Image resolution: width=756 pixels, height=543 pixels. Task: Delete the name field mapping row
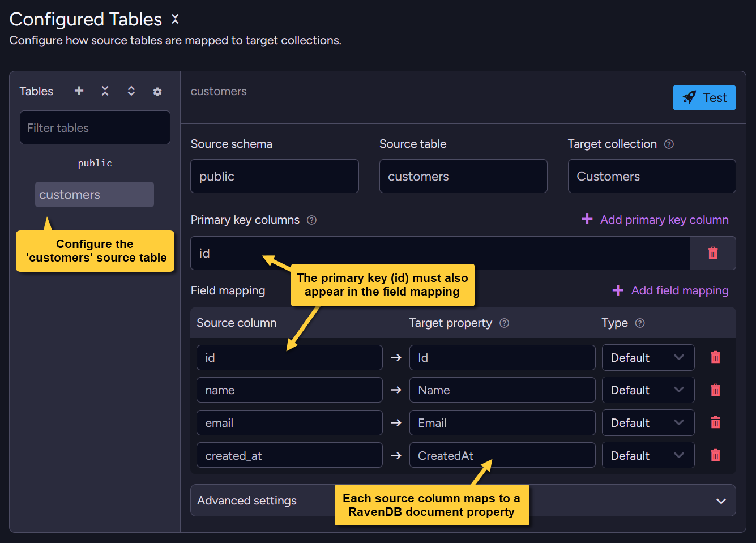(715, 390)
